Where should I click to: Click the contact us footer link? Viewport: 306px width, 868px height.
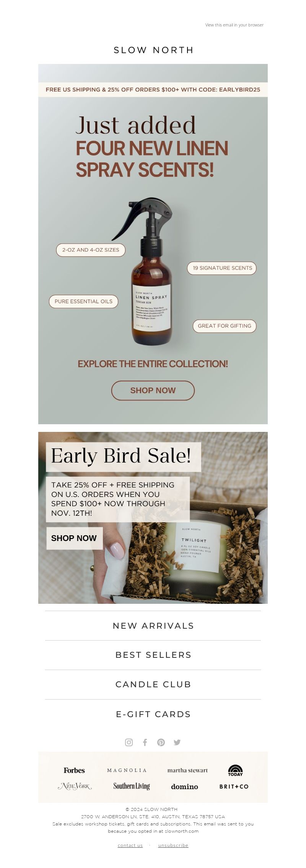130,845
